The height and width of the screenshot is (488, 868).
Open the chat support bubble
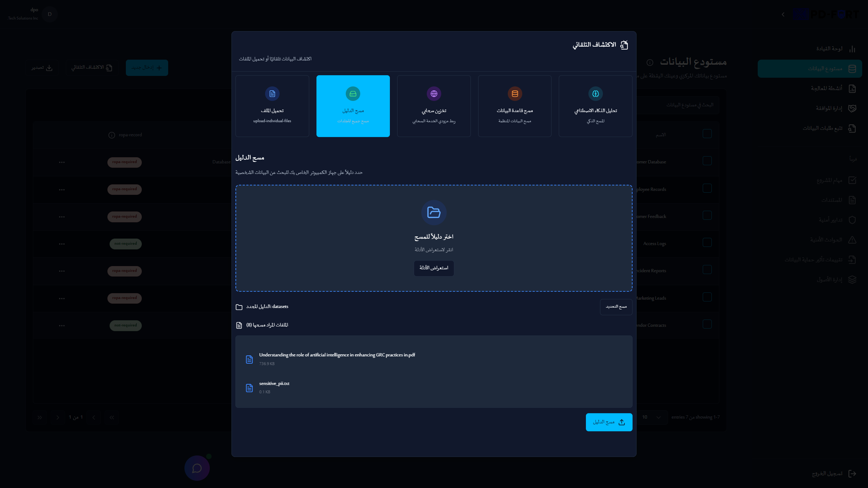[x=197, y=468]
